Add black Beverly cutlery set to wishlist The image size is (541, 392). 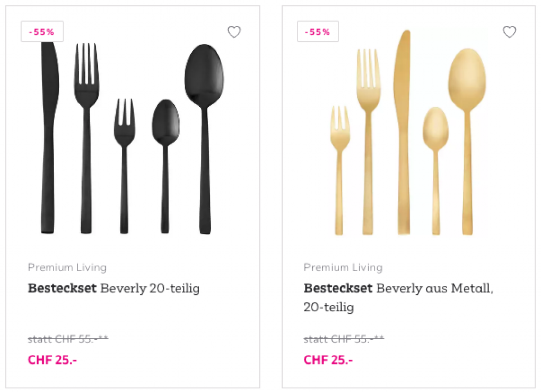tap(234, 32)
